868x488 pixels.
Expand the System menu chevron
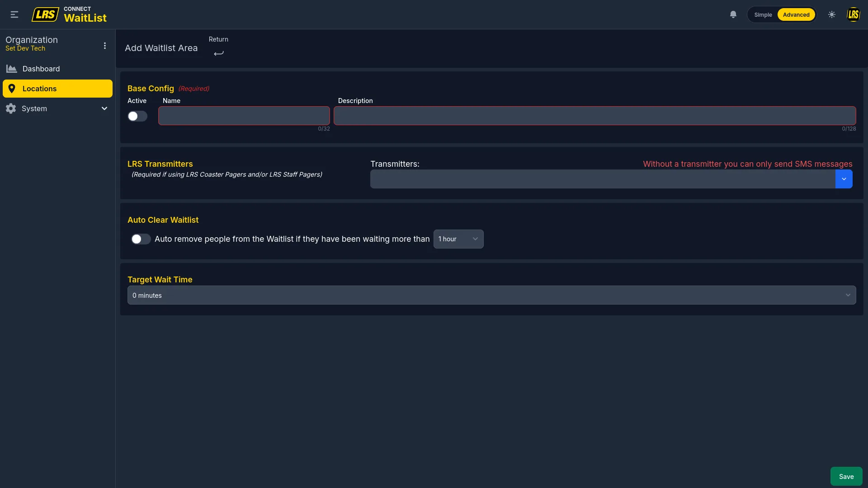point(104,108)
